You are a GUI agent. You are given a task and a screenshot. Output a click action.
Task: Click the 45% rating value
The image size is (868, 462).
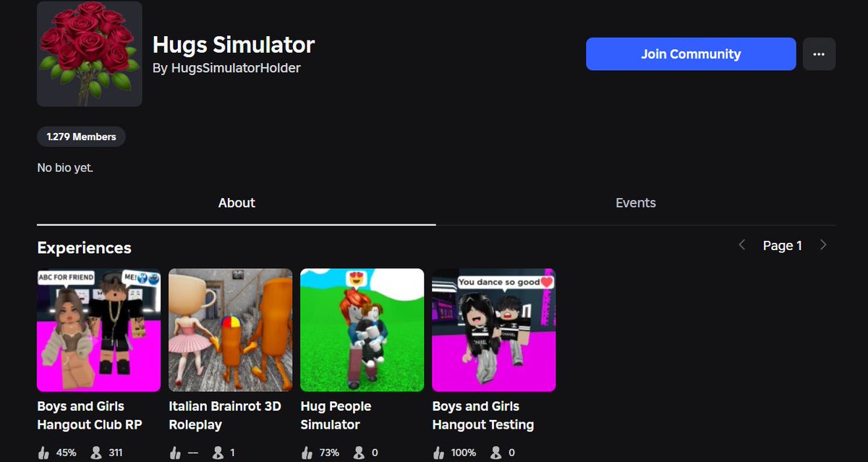(66, 453)
